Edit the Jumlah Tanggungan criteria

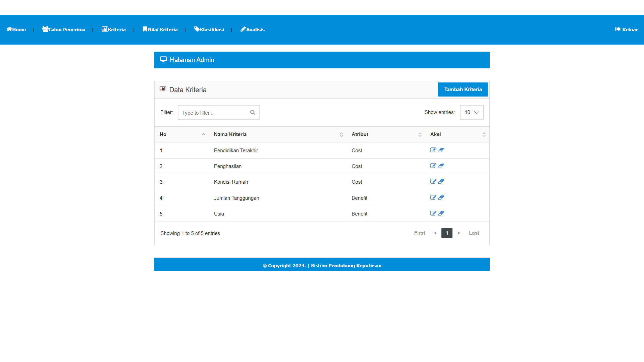coord(433,198)
